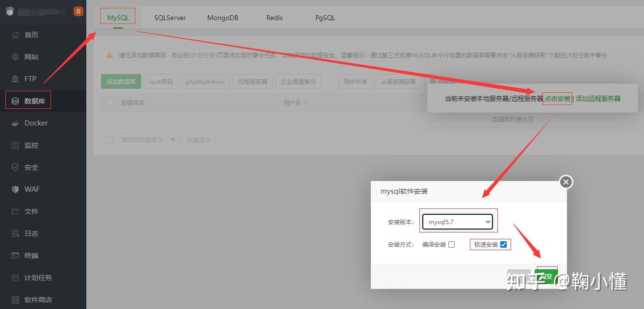Open the 计划任务 link in the warning notice
The width and height of the screenshot is (644, 309).
[203, 55]
